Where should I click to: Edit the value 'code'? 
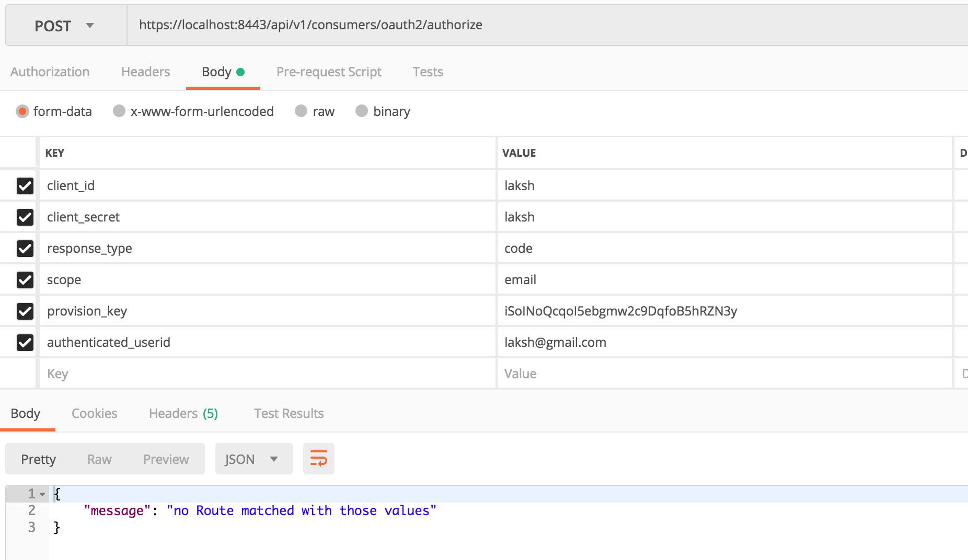[725, 248]
